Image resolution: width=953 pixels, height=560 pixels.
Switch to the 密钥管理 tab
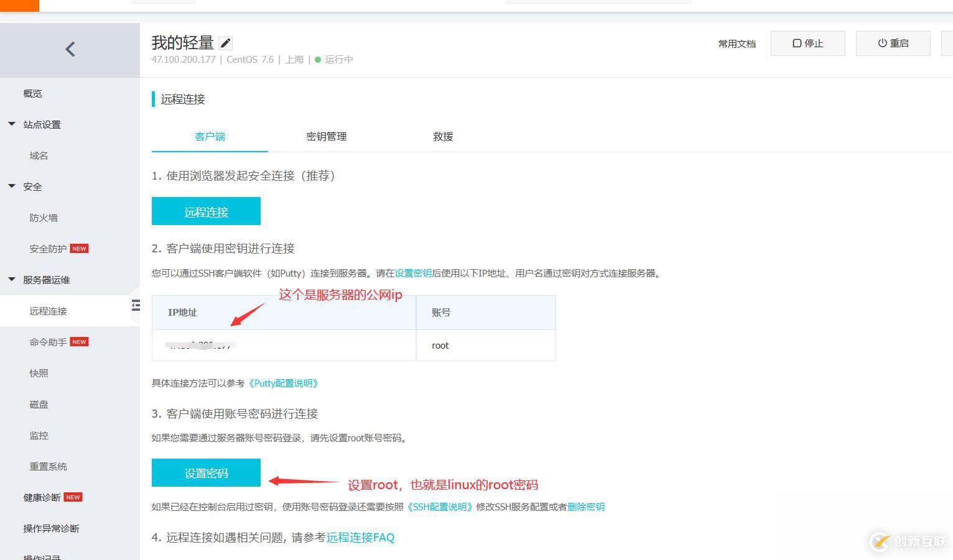click(x=326, y=136)
